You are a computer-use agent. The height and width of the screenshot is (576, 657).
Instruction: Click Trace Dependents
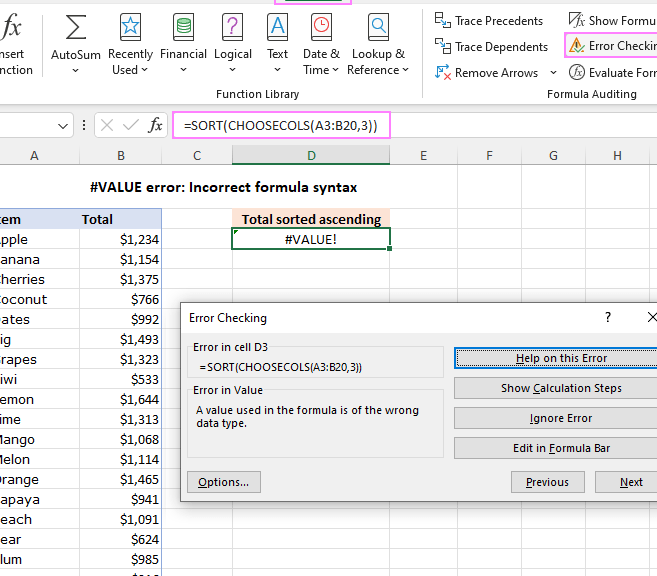click(x=491, y=46)
